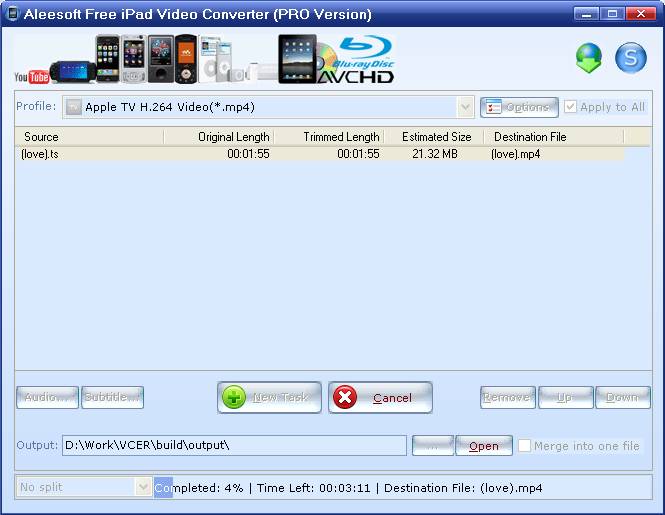Screen dimensions: 665x515
Task: Click the AVCHD Blu-ray disc logo
Action: pos(356,61)
